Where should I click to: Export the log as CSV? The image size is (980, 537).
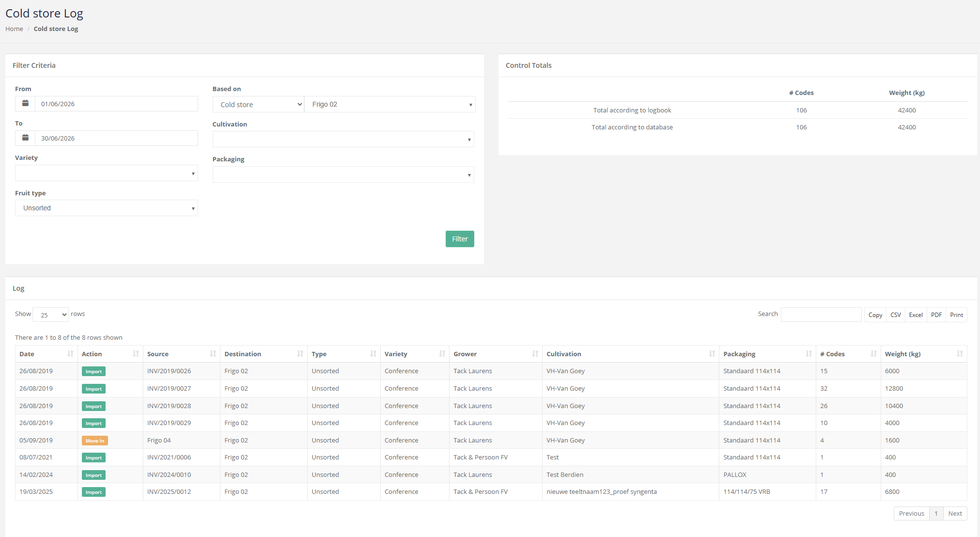[896, 315]
